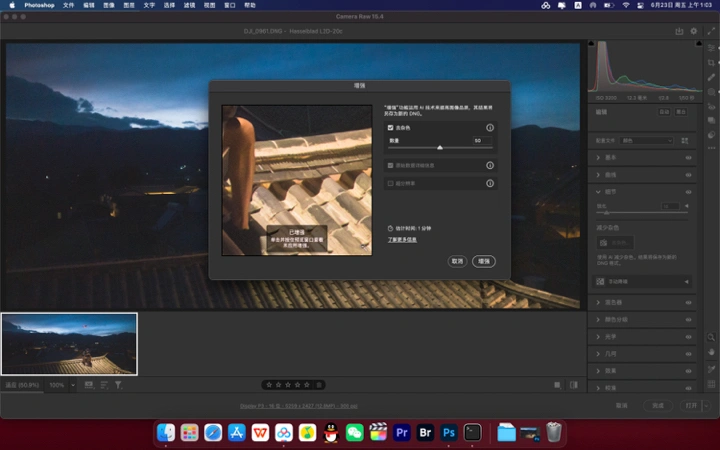Screen dimensions: 720x450
Task: Click the denoise amount value field
Action: 480,140
